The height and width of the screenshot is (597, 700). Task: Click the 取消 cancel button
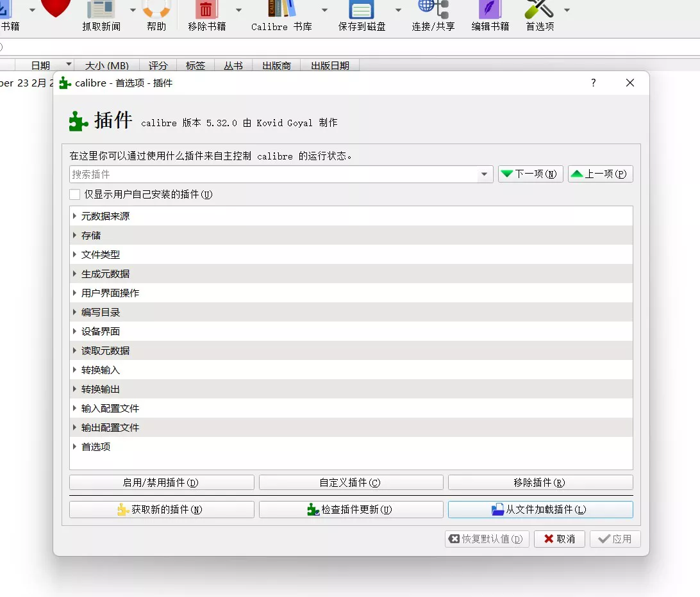(x=560, y=539)
